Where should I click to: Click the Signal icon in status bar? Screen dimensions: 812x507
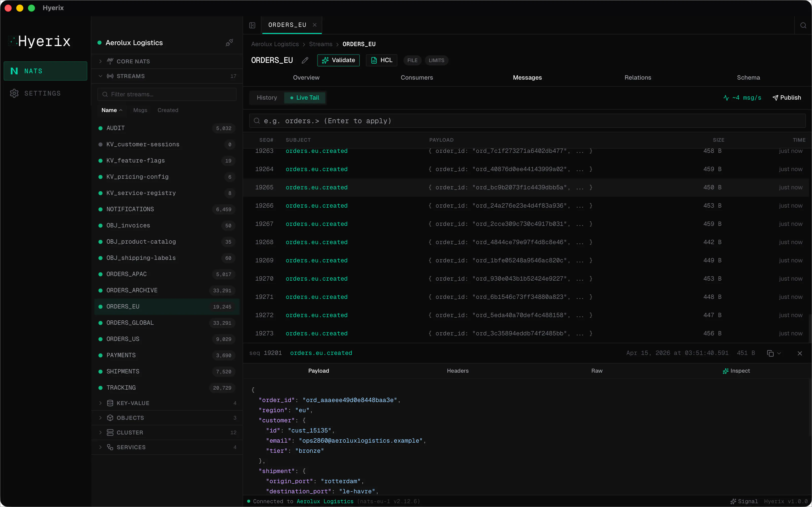point(733,501)
